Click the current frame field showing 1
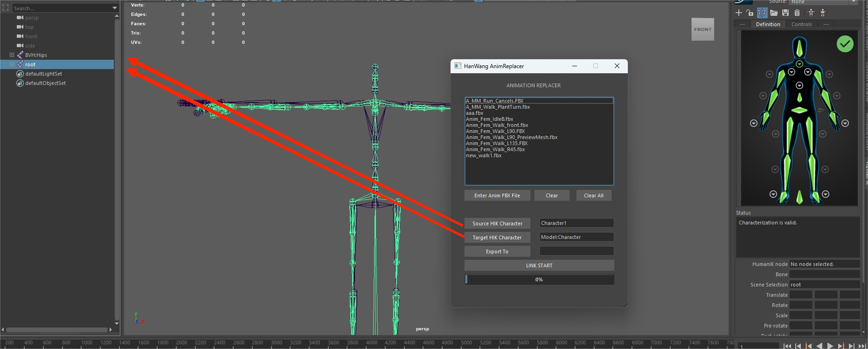Viewport: 868px width, 349px height. [758, 346]
